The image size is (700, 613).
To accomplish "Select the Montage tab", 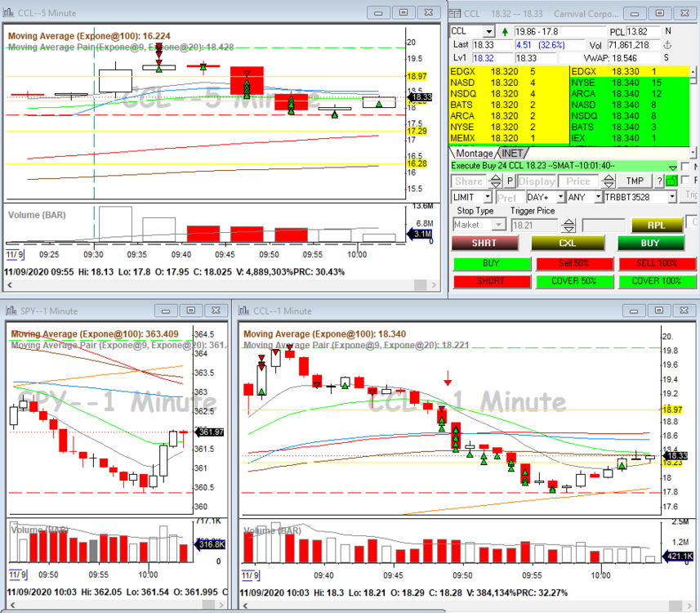I will click(474, 154).
